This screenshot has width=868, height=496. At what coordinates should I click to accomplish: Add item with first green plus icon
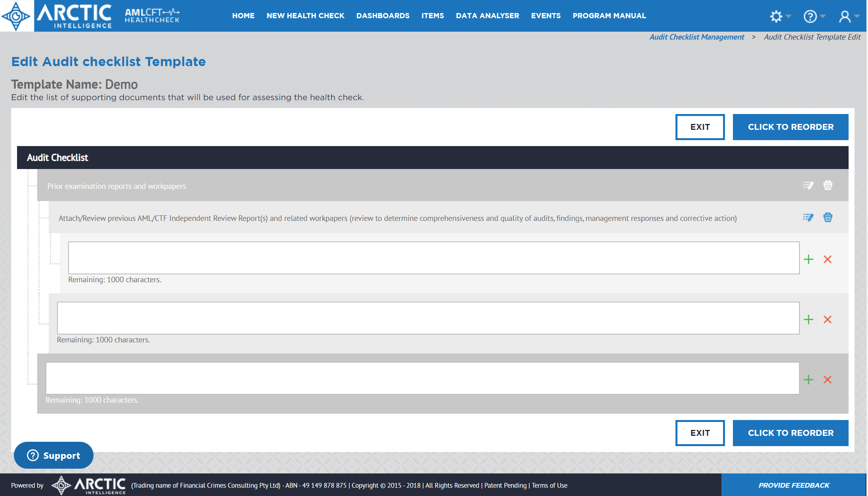click(808, 259)
